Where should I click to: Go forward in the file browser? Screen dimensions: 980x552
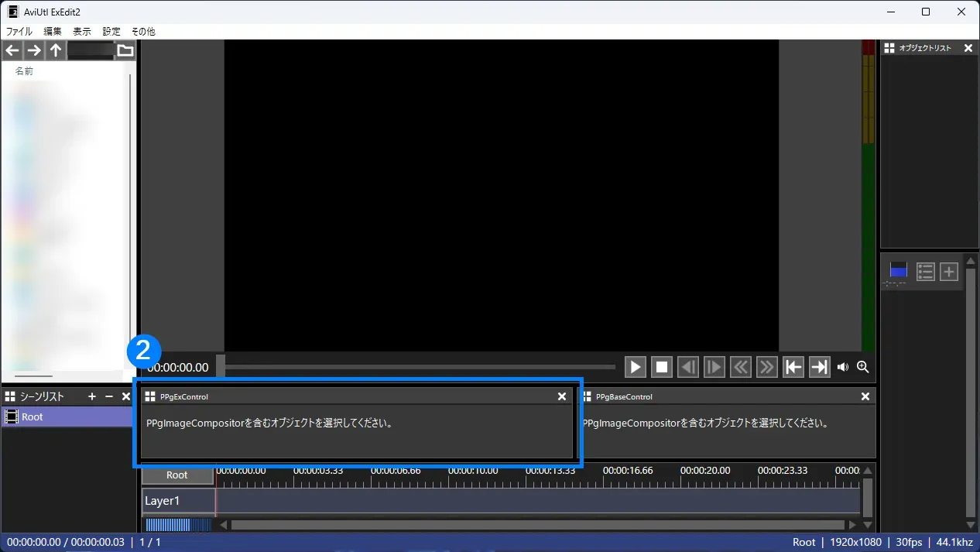34,50
